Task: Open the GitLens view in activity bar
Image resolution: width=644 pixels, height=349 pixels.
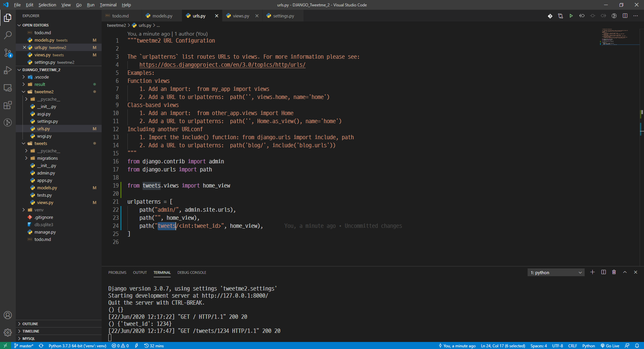Action: pyautogui.click(x=8, y=122)
